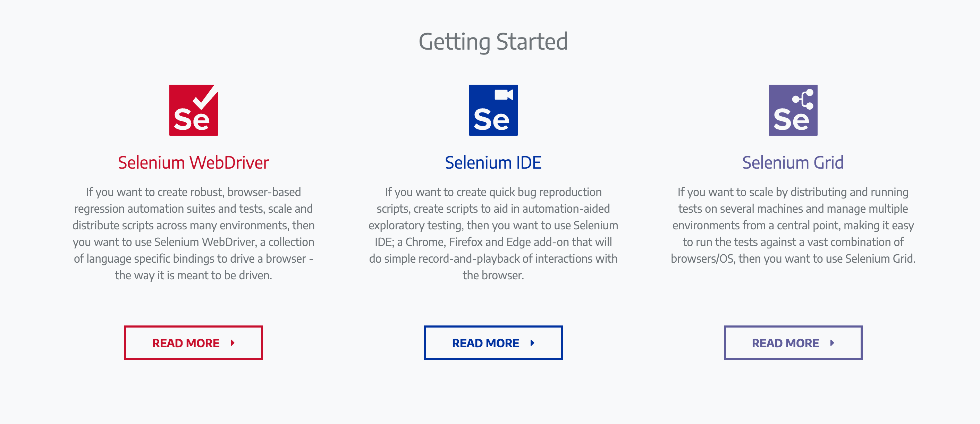Click the Selenium WebDriver heading

tap(193, 163)
